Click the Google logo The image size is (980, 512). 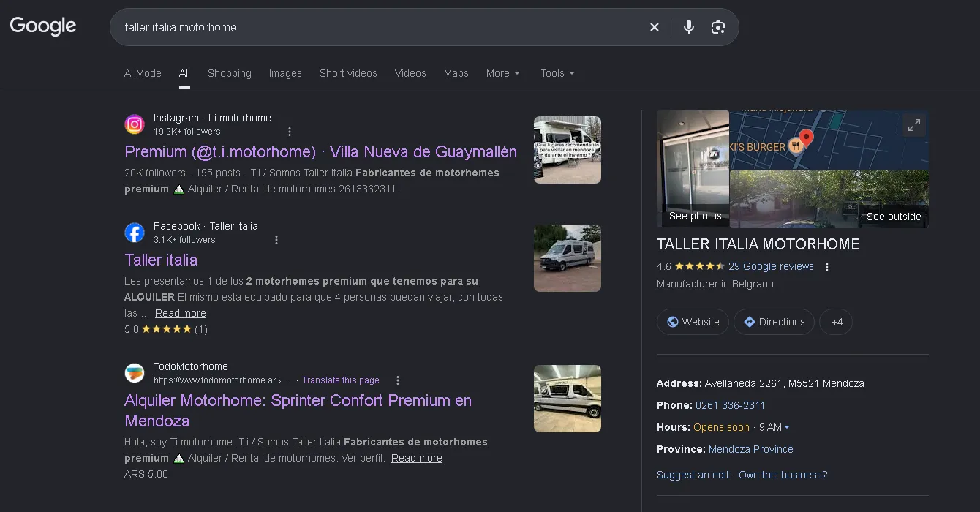[43, 26]
